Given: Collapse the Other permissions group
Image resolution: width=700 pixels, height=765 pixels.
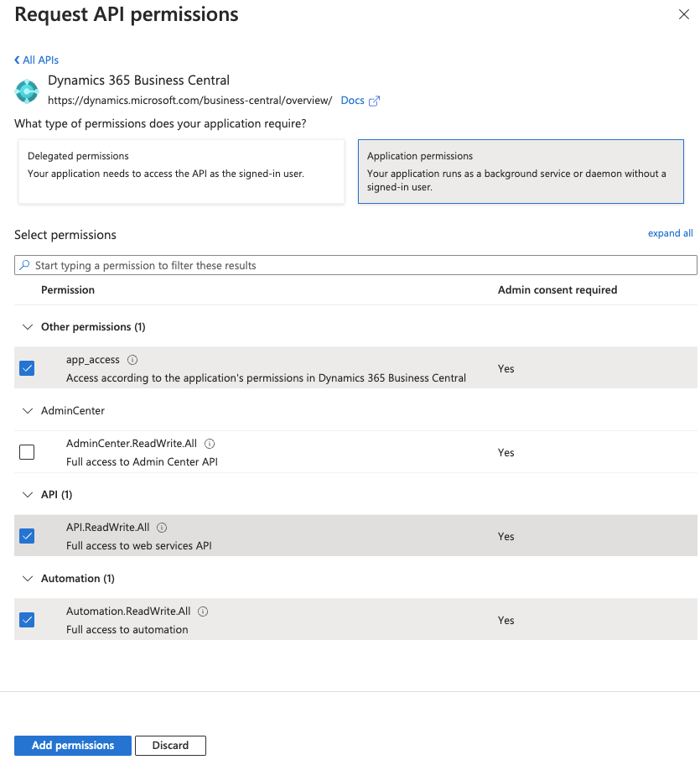Looking at the screenshot, I should coord(28,327).
